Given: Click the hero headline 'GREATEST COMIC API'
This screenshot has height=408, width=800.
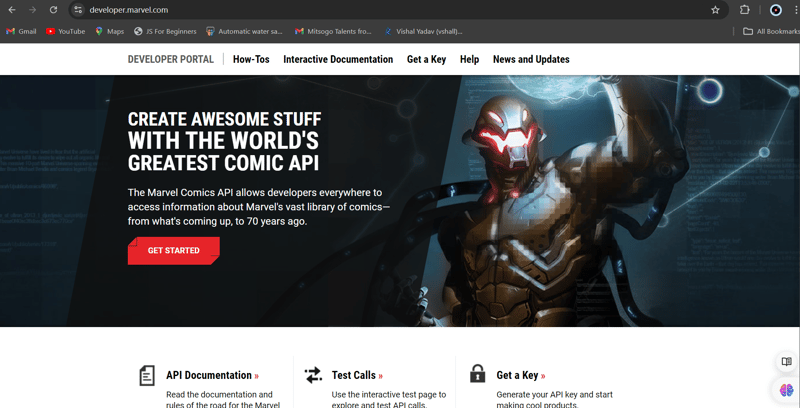Looking at the screenshot, I should pyautogui.click(x=223, y=163).
